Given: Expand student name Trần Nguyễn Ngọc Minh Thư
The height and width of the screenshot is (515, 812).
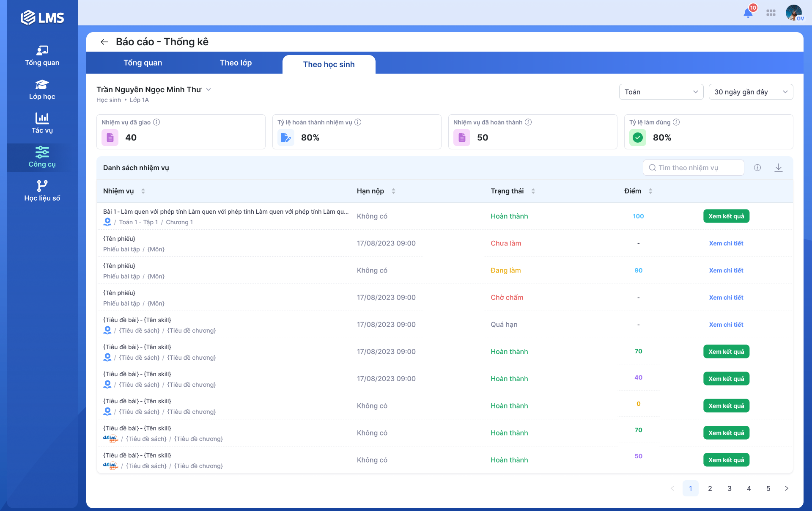Looking at the screenshot, I should (x=208, y=90).
